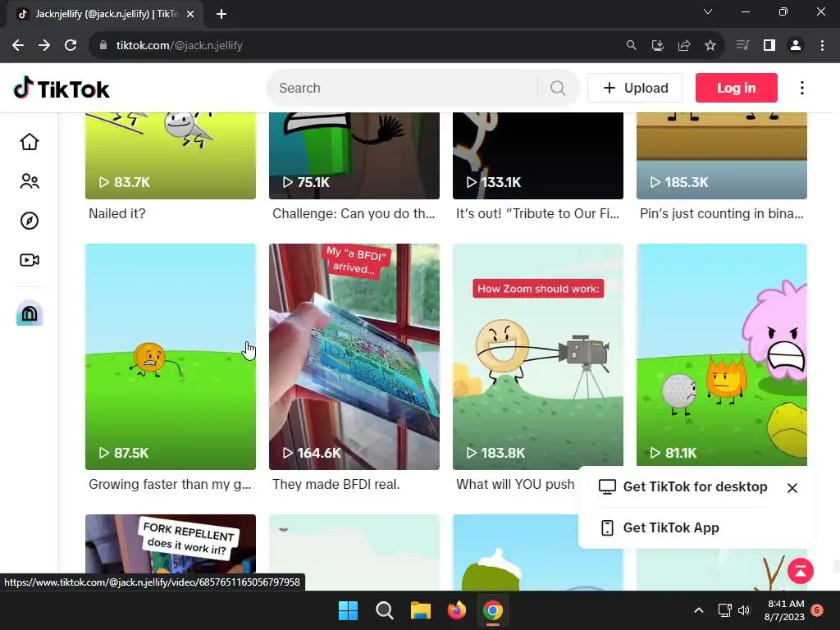Reload the page

pos(71,46)
